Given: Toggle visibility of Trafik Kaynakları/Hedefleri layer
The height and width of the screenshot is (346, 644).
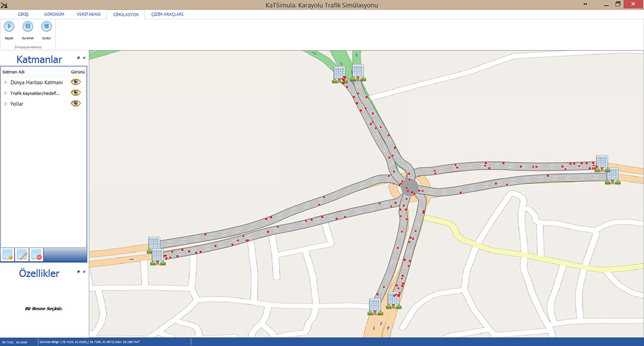Looking at the screenshot, I should (75, 93).
